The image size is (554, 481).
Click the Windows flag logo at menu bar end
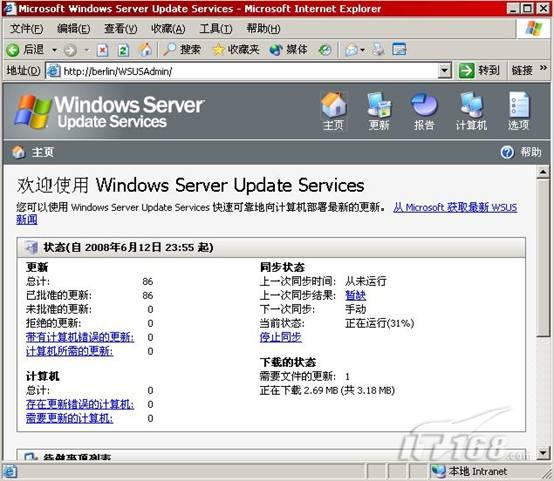tap(534, 29)
